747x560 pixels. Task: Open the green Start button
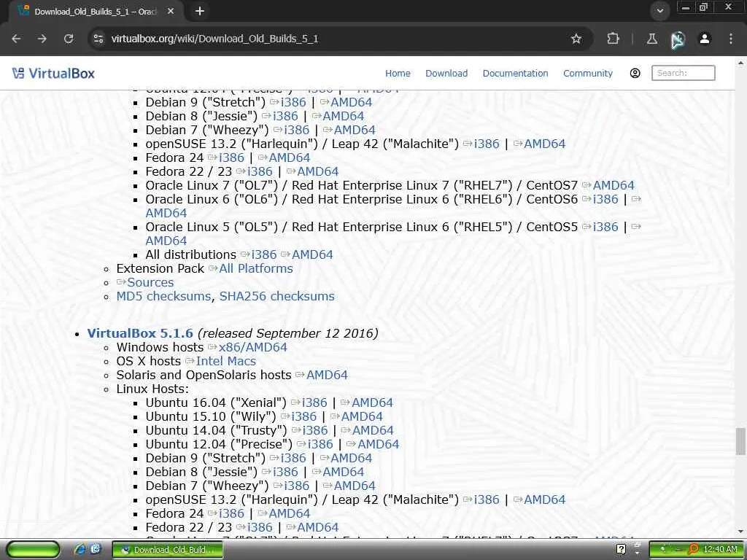click(x=33, y=550)
